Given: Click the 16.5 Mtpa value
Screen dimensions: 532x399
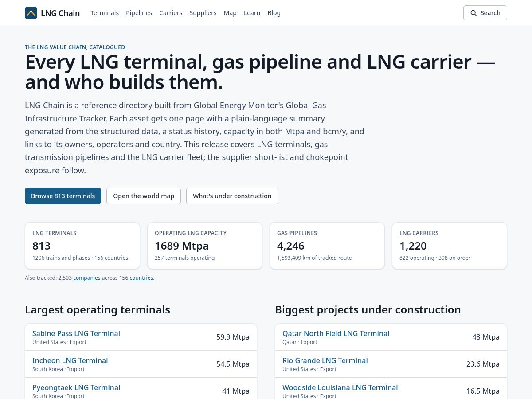Looking at the screenshot, I should (x=483, y=391).
